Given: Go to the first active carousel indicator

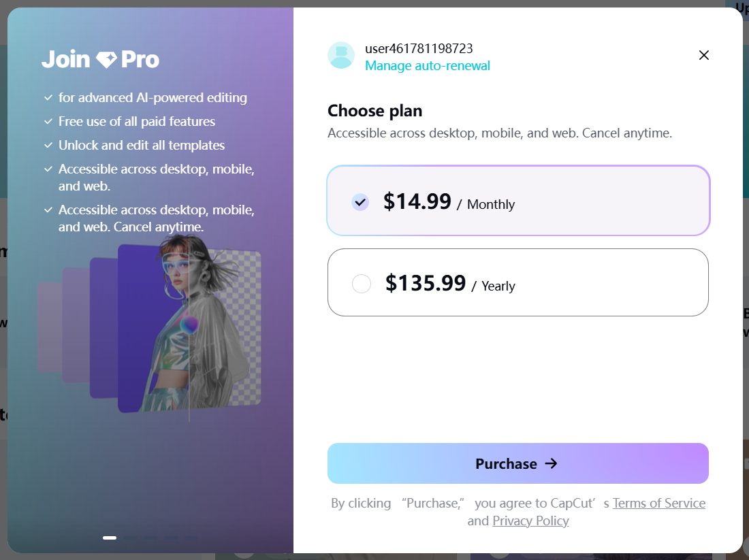Looking at the screenshot, I should (110, 538).
